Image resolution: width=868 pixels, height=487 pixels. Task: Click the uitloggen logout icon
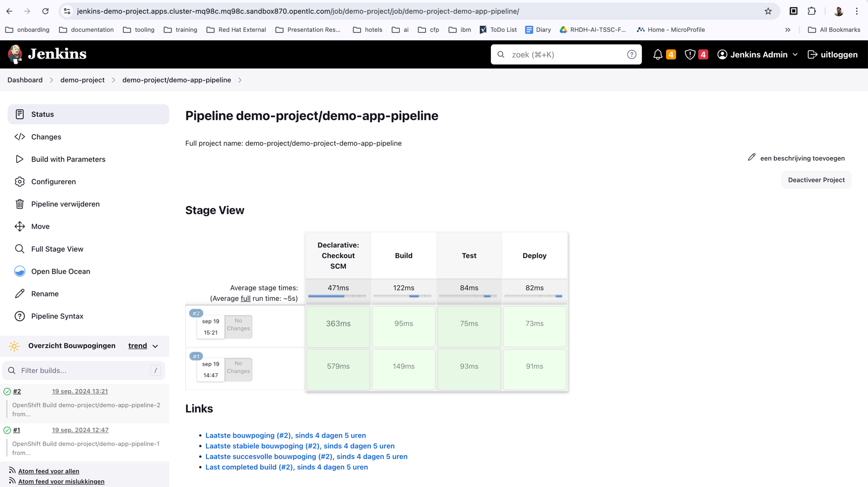[x=812, y=54]
